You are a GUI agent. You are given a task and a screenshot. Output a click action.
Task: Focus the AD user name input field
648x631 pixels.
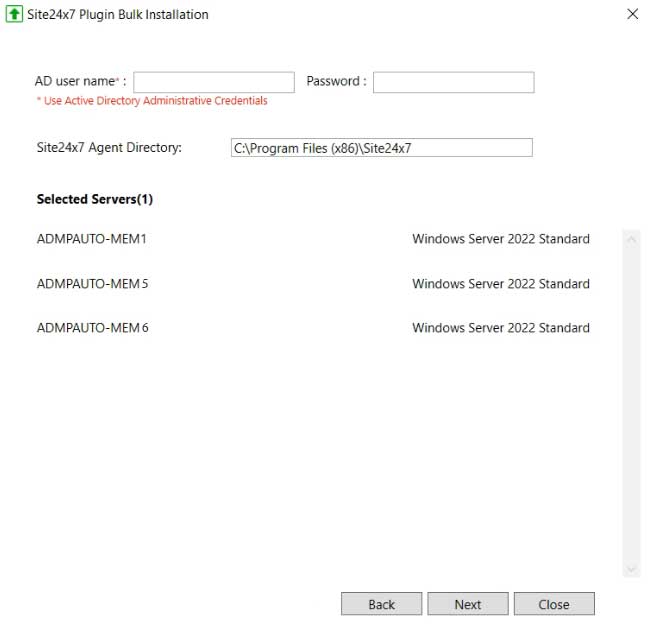(214, 82)
